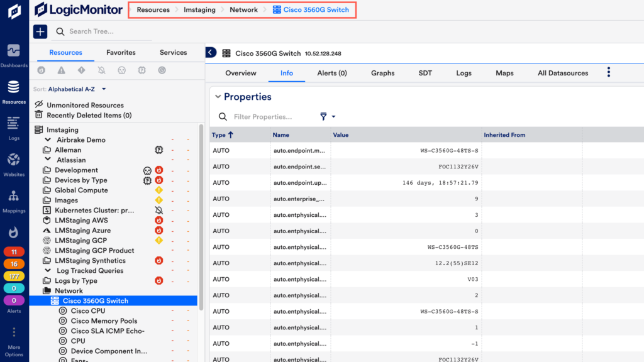644x362 pixels.
Task: Switch to the Services tree tab
Action: (x=174, y=53)
